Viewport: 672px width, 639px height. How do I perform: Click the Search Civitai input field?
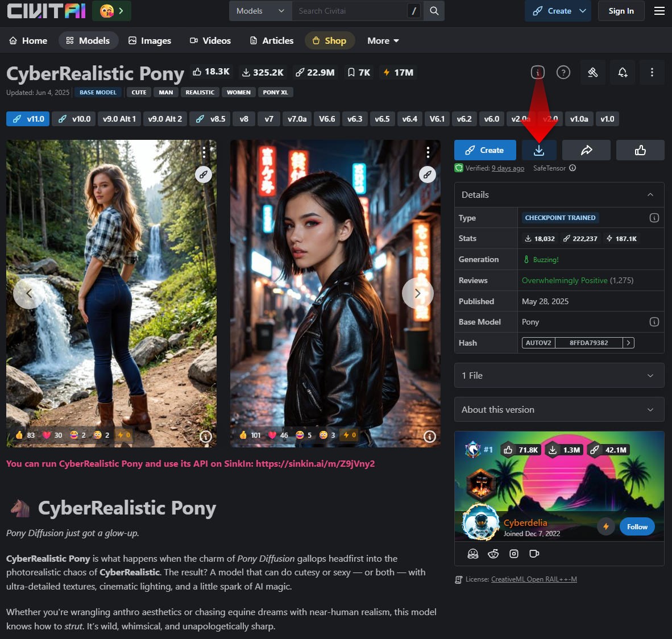pos(350,11)
